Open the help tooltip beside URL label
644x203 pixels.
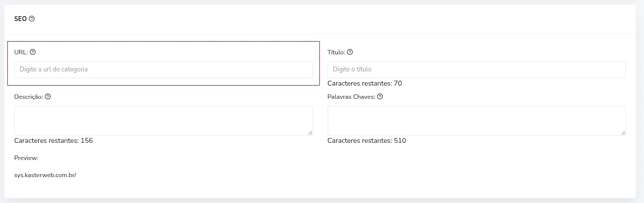(33, 52)
